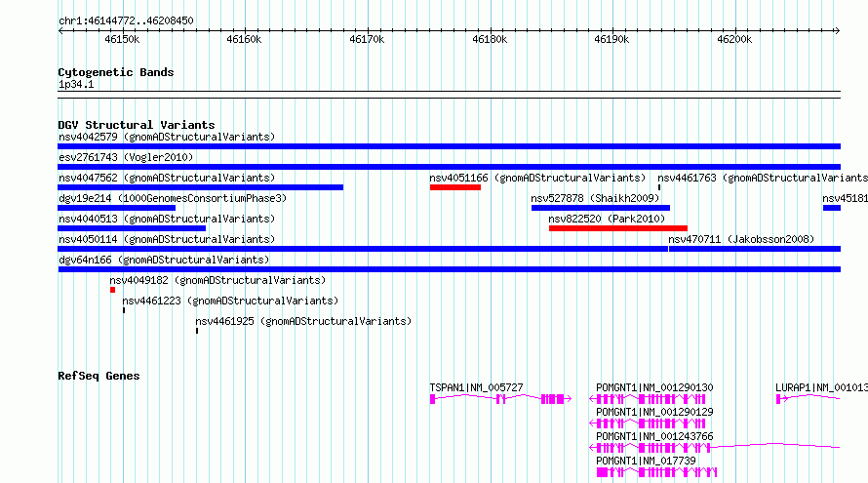Screen dimensions: 868x483
Task: Click the 1p34.1 band label
Action: (x=76, y=84)
